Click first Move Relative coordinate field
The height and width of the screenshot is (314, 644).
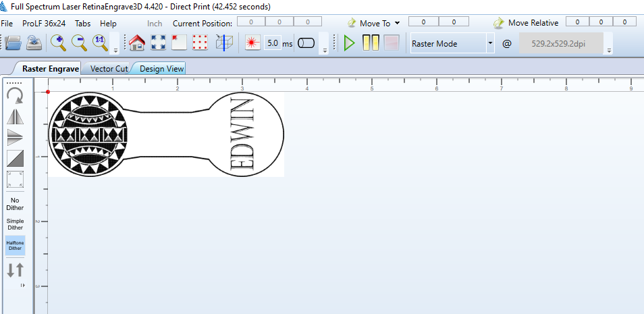click(577, 22)
